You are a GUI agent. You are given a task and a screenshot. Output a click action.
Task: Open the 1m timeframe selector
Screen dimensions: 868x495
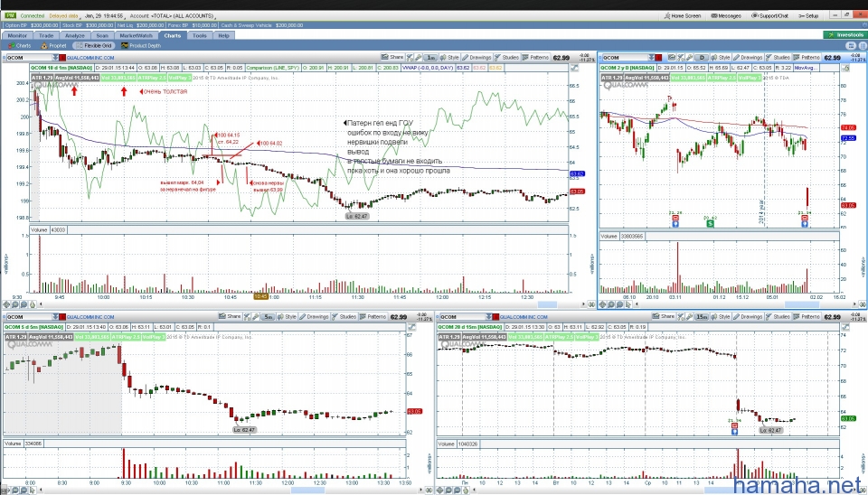pos(431,57)
